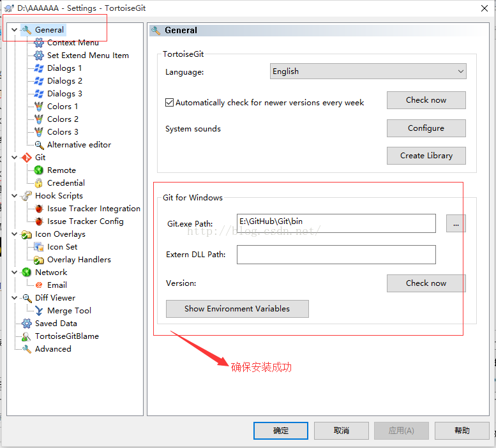Image resolution: width=496 pixels, height=448 pixels.
Task: Click the Icon Set icon
Action: click(38, 246)
